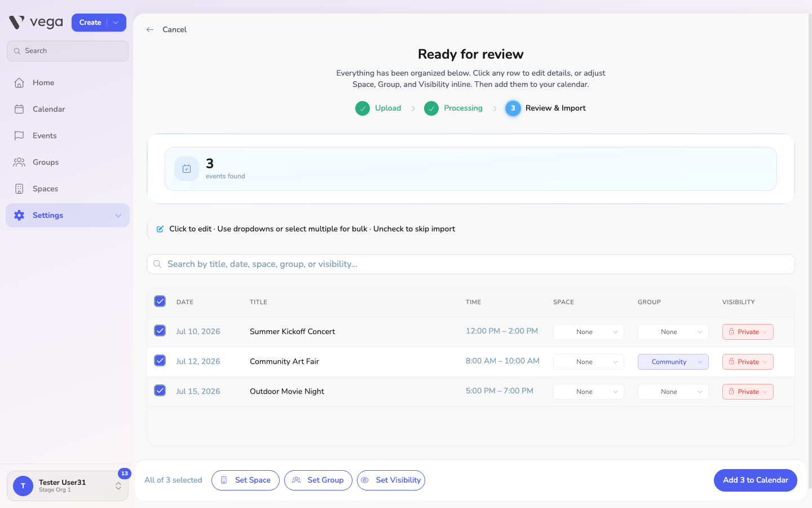This screenshot has height=508, width=812.
Task: Click the Events flag icon
Action: click(19, 135)
